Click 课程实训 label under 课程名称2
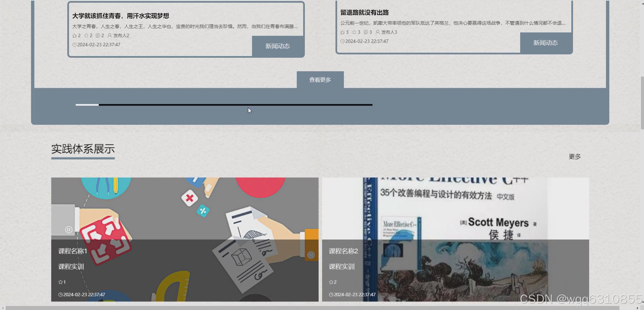The image size is (644, 310). pyautogui.click(x=342, y=267)
